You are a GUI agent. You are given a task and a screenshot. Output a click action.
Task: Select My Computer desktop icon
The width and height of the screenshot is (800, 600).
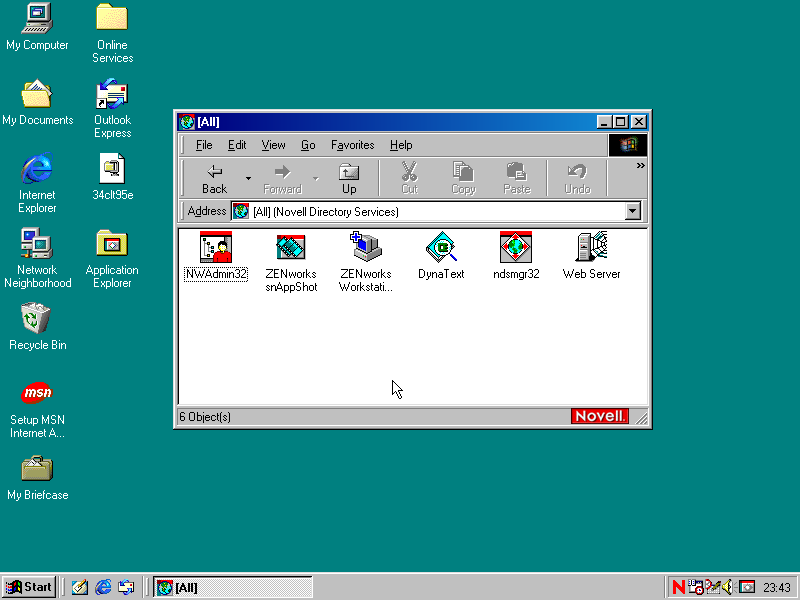[37, 27]
